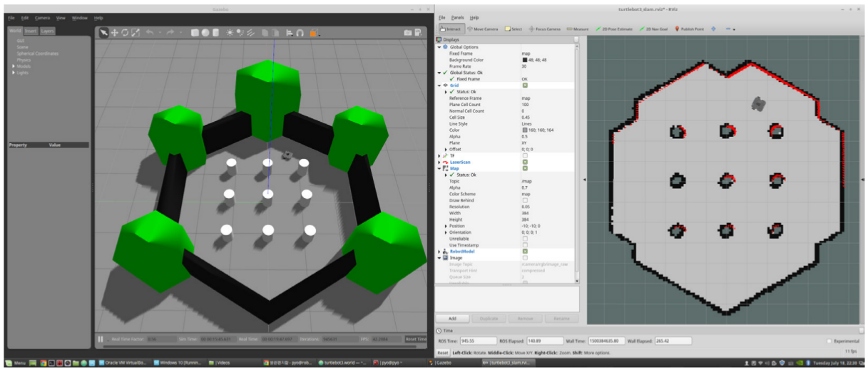
Task: Open the Background Color swatch
Action: [x=524, y=60]
